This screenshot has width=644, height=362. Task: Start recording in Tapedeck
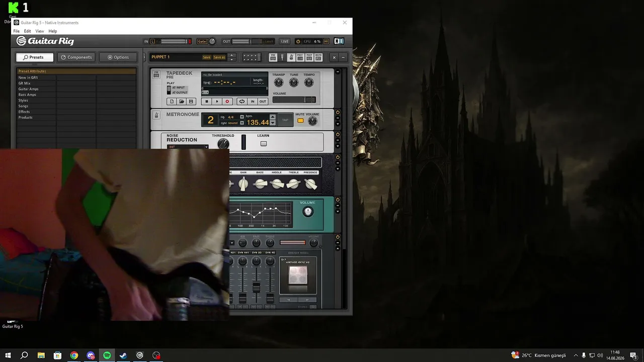coord(227,102)
